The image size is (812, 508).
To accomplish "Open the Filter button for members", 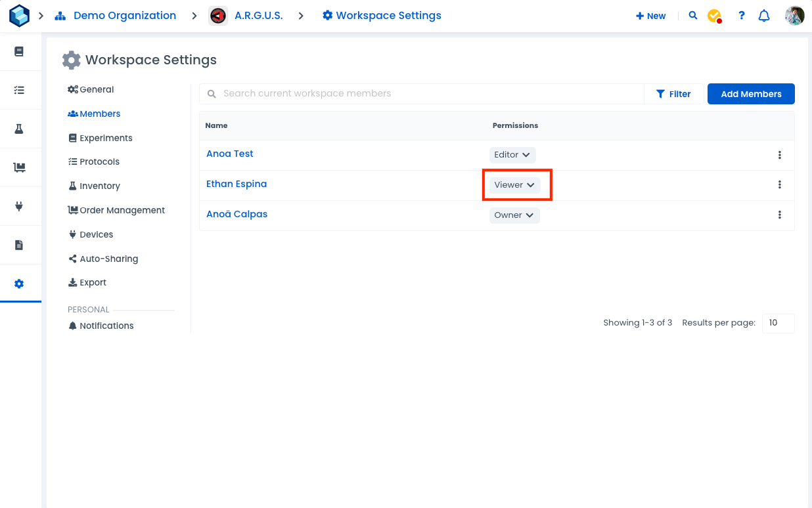I will tap(673, 94).
